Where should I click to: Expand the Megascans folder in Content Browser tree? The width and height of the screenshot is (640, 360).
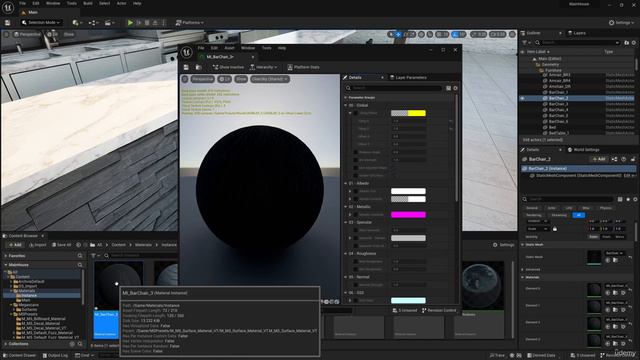11,305
